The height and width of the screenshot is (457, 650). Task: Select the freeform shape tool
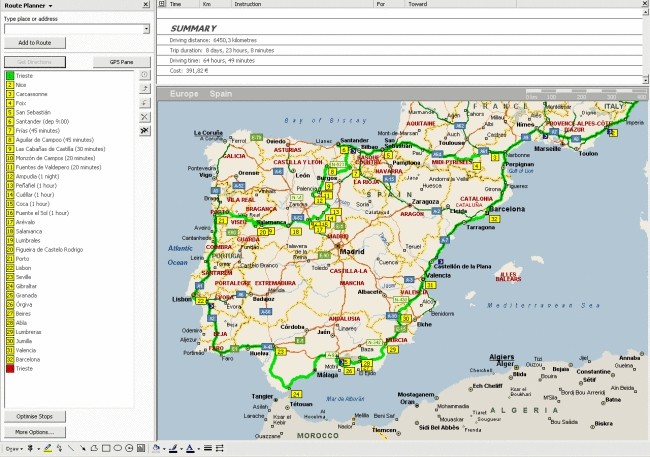click(94, 448)
